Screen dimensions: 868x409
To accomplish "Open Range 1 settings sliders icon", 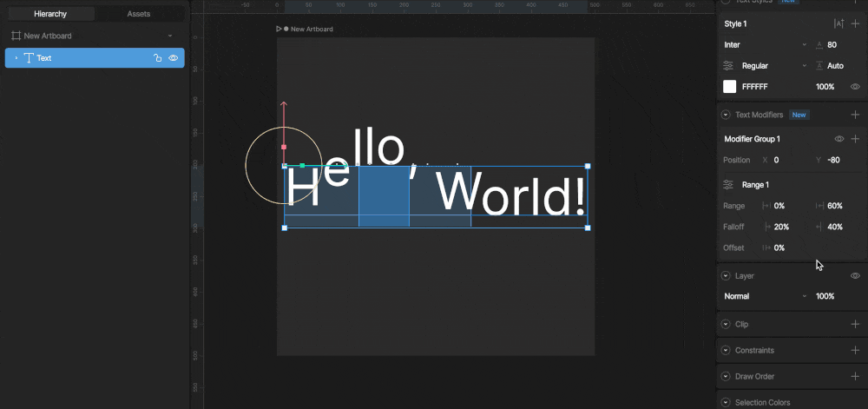I will point(729,185).
